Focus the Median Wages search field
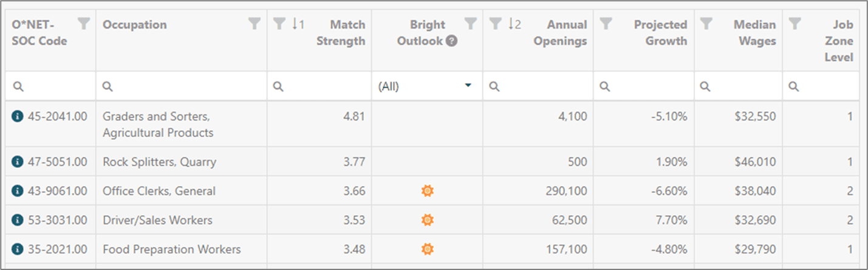The height and width of the screenshot is (270, 868). click(738, 86)
